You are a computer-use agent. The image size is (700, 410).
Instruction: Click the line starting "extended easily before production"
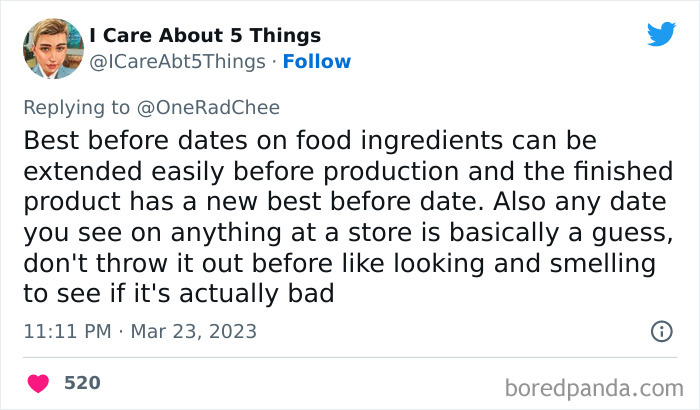tap(346, 169)
